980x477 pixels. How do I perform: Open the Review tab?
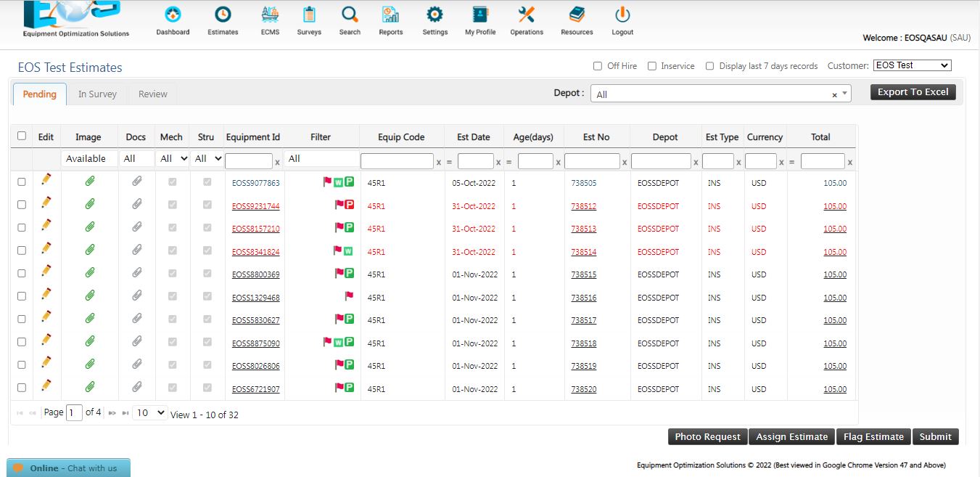tap(152, 94)
